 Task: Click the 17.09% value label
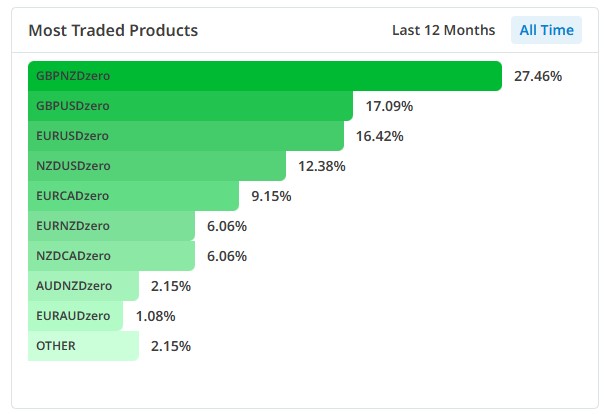coord(389,106)
